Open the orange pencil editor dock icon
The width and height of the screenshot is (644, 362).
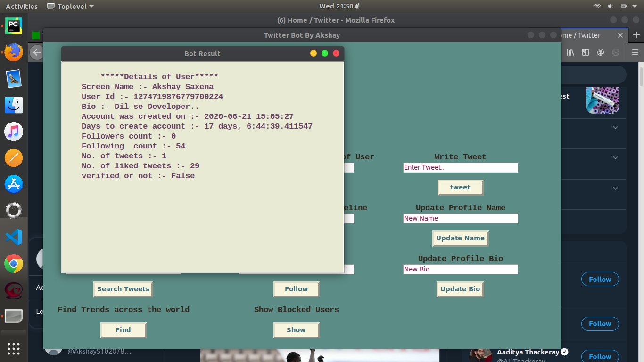coord(14,158)
